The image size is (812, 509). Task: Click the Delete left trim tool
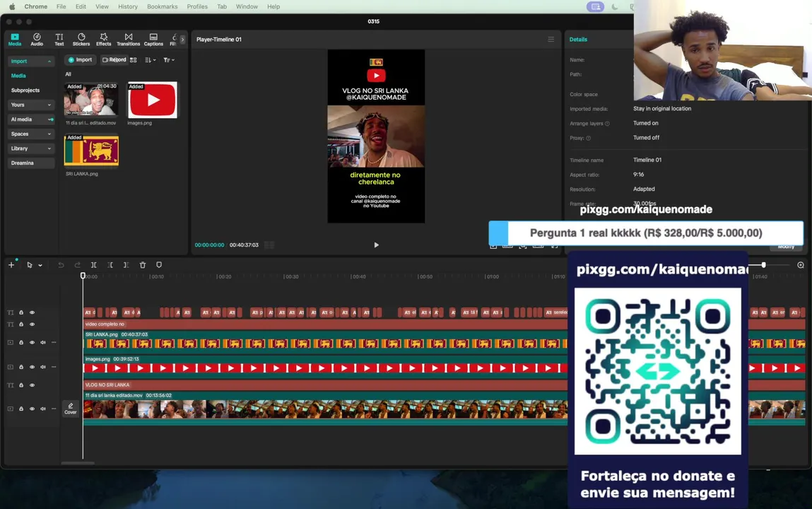coord(110,264)
